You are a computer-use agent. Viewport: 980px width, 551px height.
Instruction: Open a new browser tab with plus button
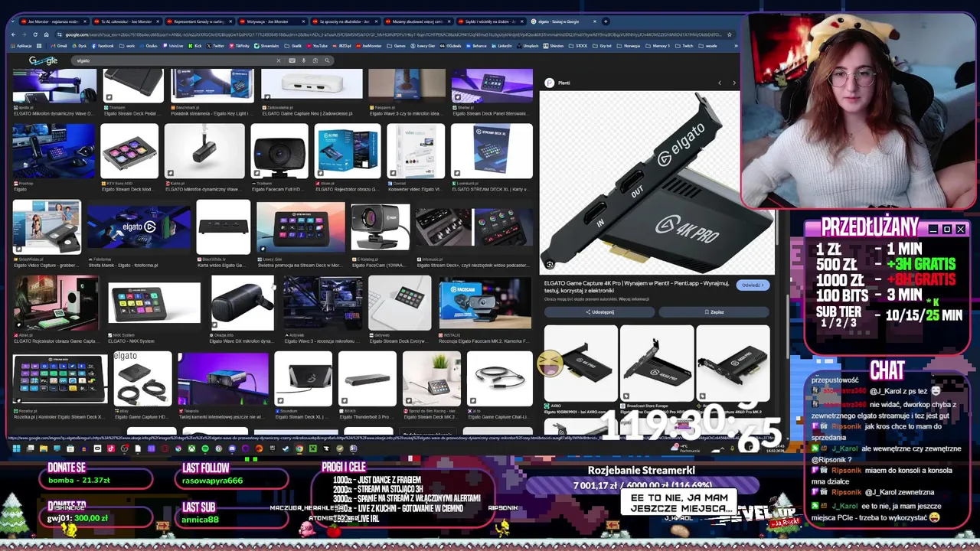point(606,21)
